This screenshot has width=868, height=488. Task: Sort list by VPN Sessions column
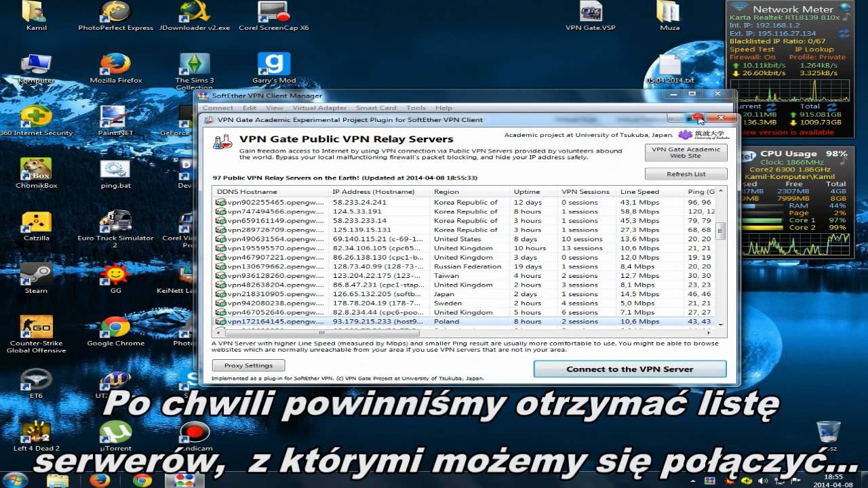point(588,192)
